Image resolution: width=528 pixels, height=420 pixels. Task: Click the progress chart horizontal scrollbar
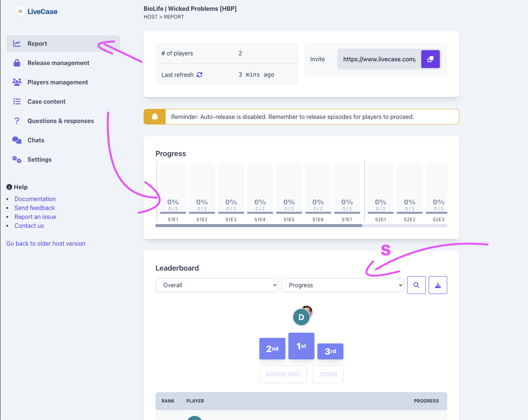coord(259,226)
